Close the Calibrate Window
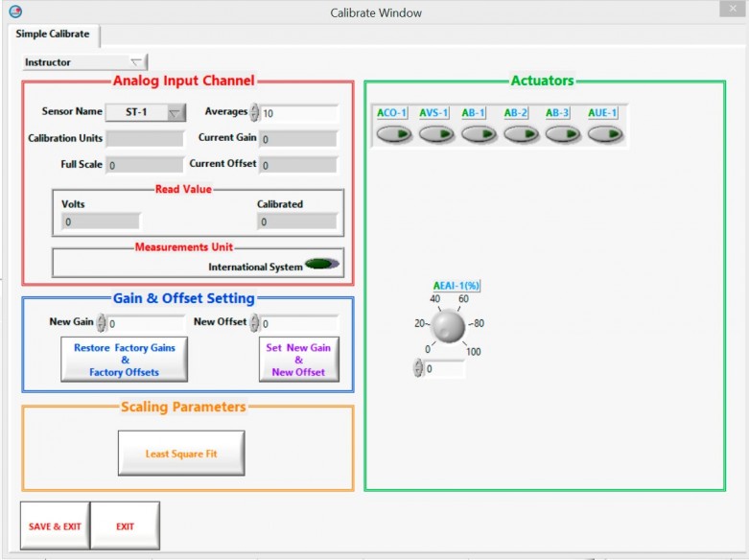749x560 pixels. pos(733,9)
